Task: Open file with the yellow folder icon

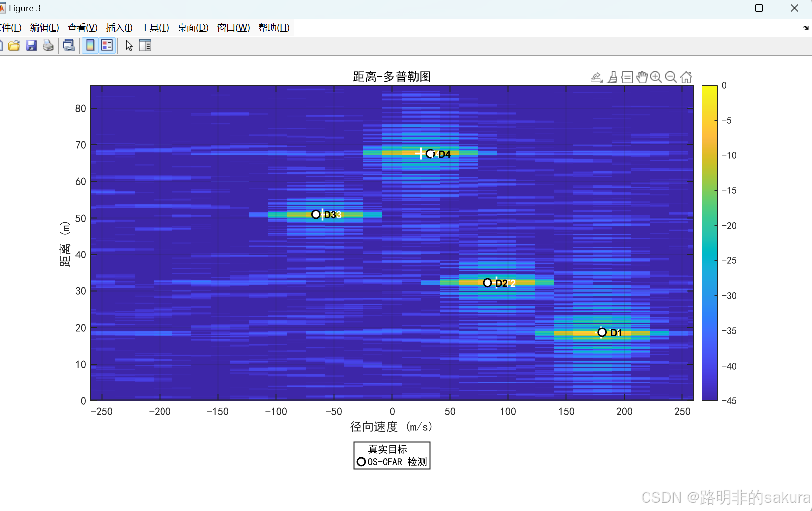Action: (x=14, y=46)
